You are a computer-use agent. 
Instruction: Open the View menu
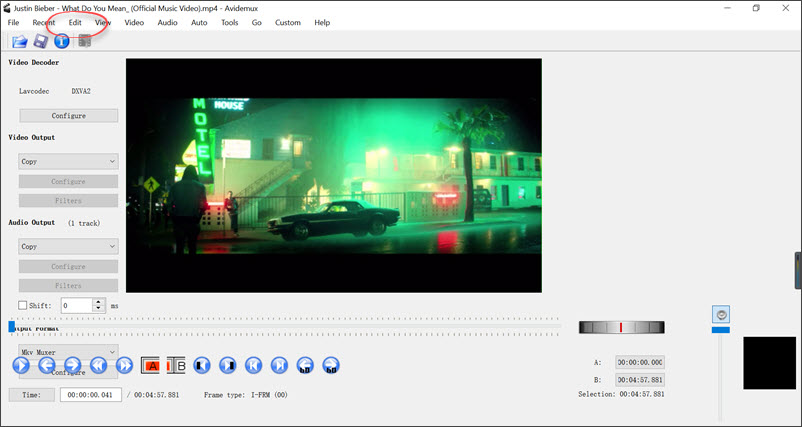[103, 23]
